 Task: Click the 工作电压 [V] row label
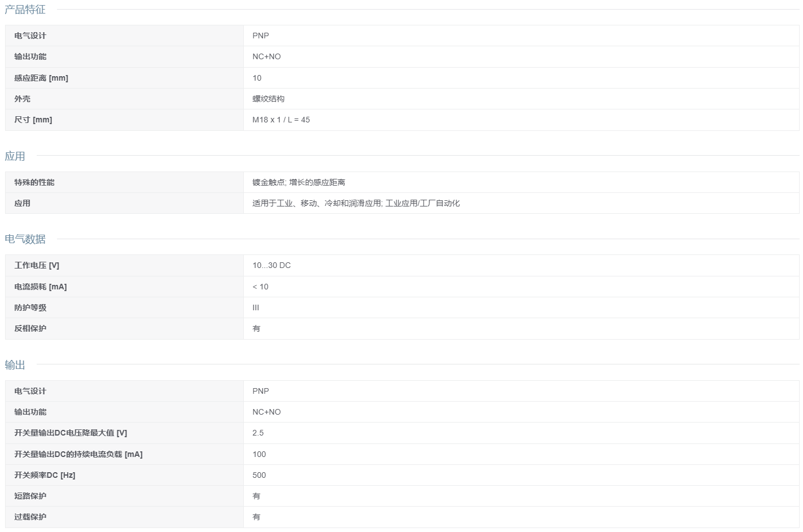[37, 265]
